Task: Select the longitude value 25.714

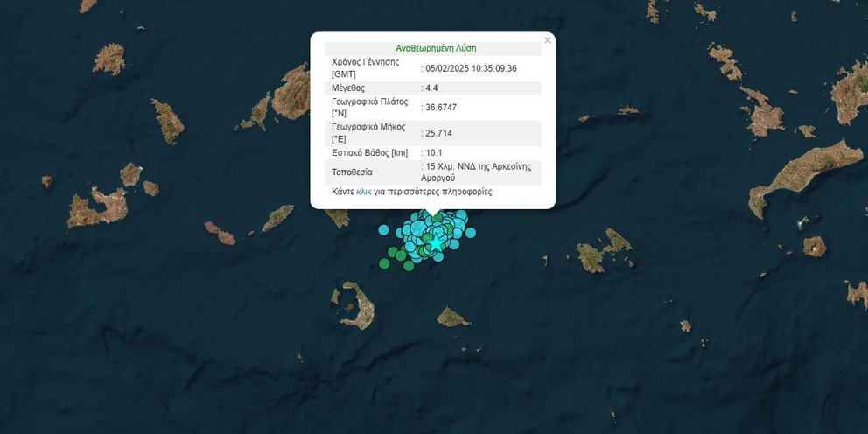Action: 438,133
